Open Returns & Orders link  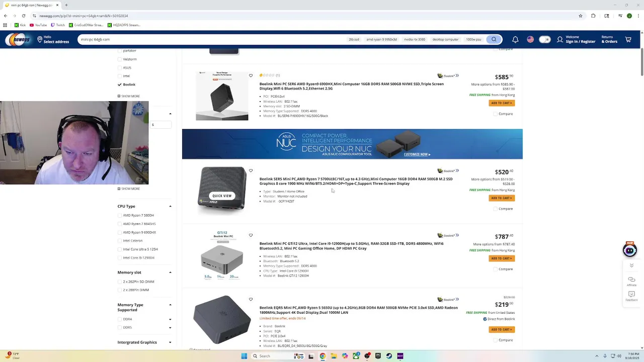[609, 39]
